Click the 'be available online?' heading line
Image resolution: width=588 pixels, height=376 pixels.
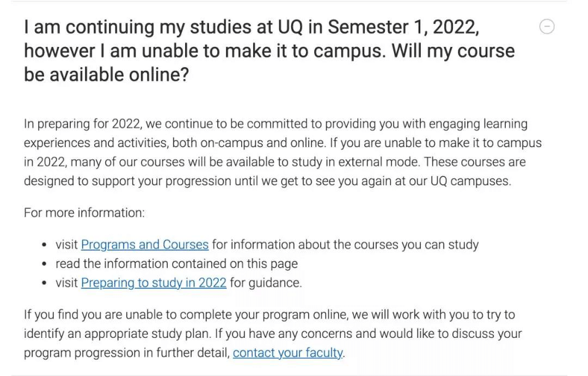(x=107, y=75)
